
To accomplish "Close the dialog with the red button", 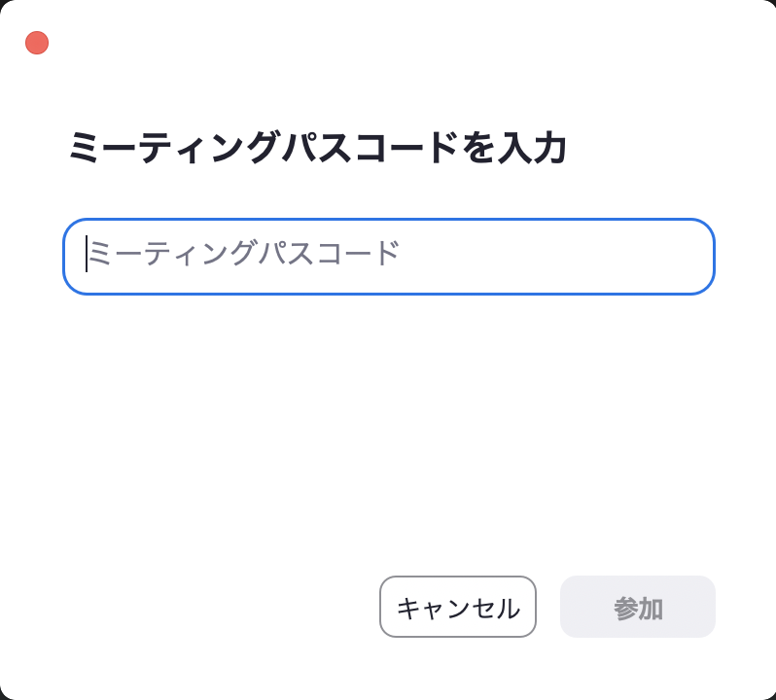I will click(x=37, y=43).
